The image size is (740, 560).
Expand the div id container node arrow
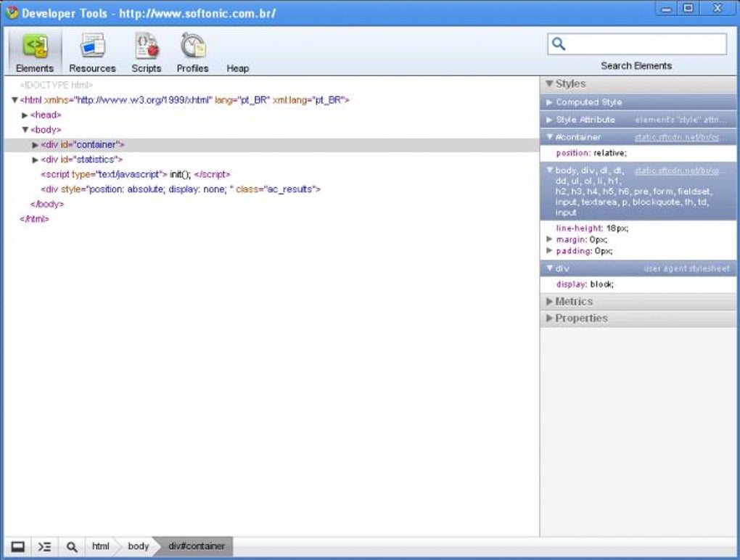35,145
